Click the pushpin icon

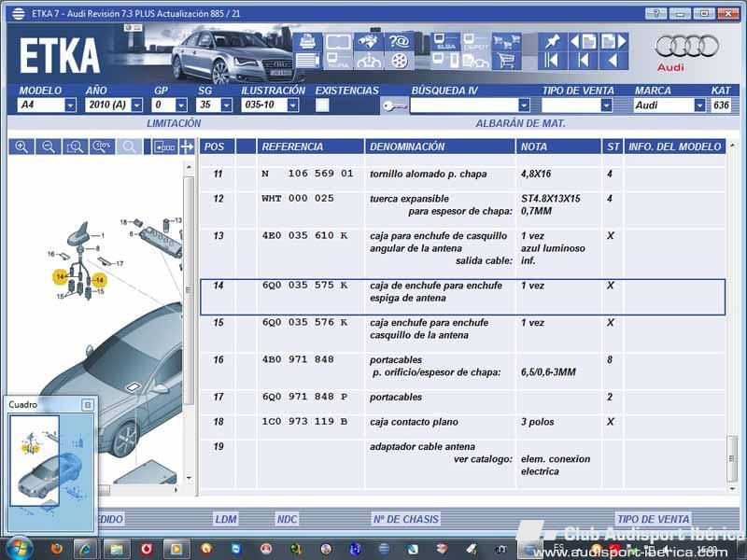point(552,42)
